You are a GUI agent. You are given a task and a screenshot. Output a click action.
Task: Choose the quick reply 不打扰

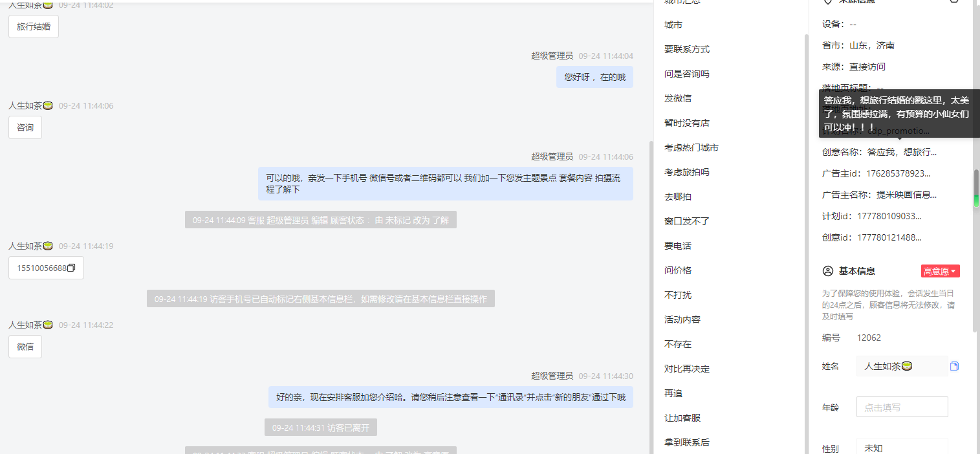tap(678, 295)
